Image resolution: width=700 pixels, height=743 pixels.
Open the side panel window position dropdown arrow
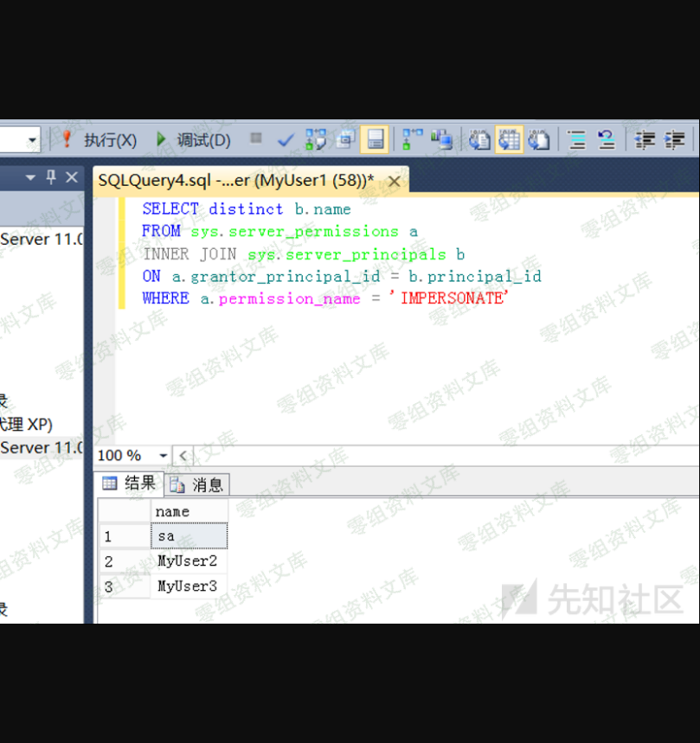(x=30, y=177)
